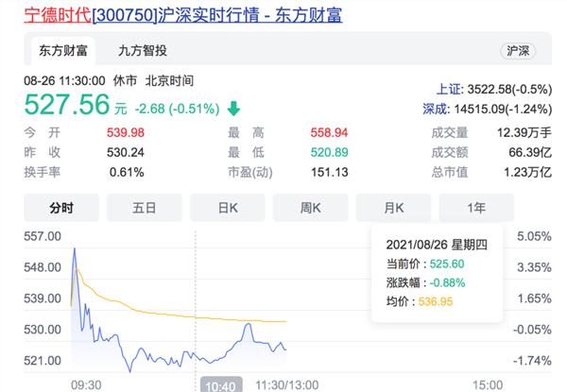Screen dimensions: 567x392
Task: Click the -1.74% percent axis label
Action: point(532,361)
